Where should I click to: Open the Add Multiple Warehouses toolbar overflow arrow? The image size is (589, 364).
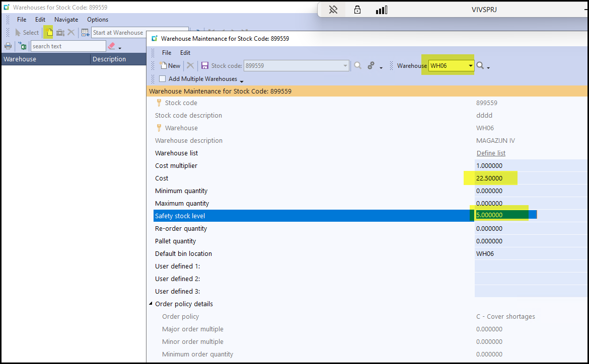(x=242, y=81)
